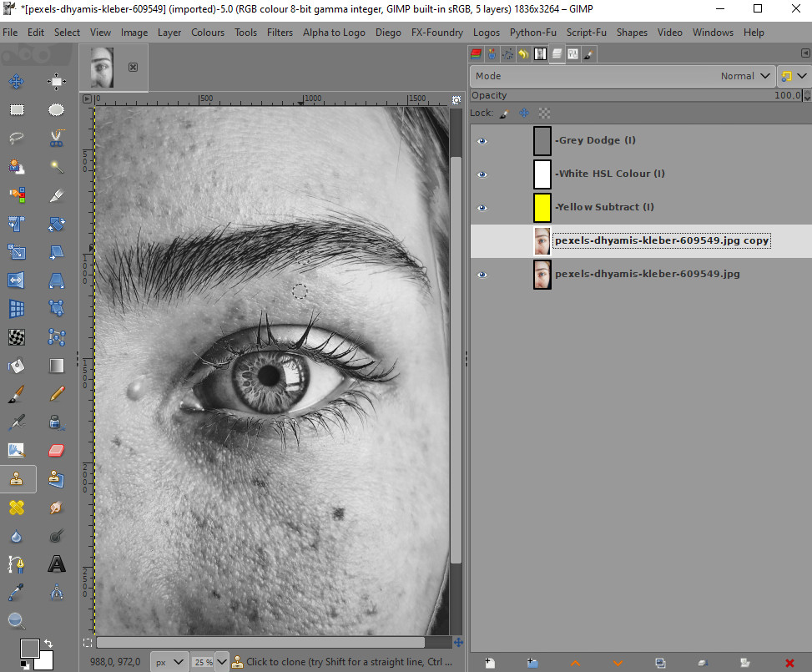Select the Move tool

pos(16,81)
